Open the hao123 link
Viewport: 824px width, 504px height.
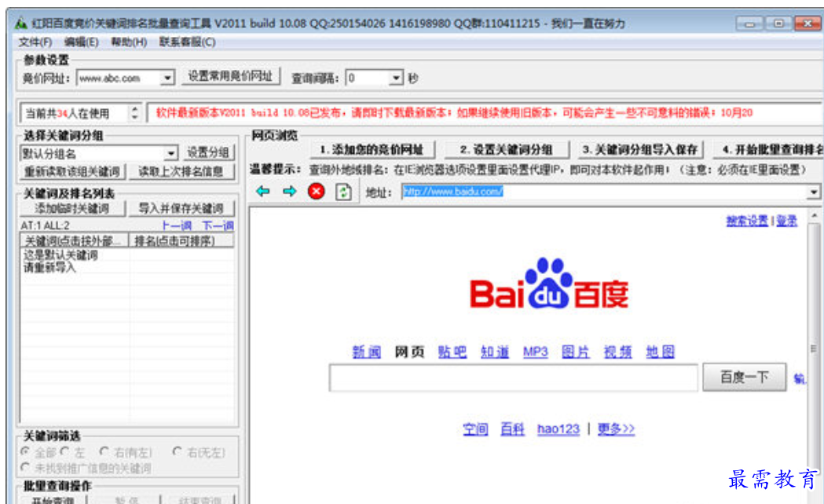[558, 429]
